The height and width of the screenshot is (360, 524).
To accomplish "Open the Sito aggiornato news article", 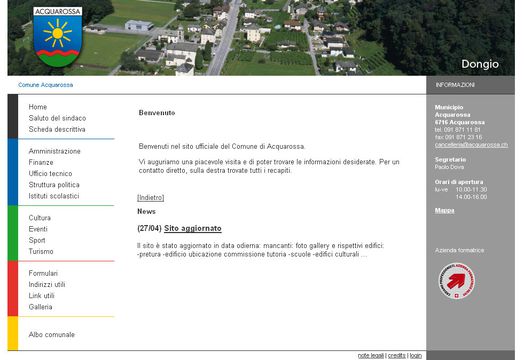I will [x=193, y=228].
